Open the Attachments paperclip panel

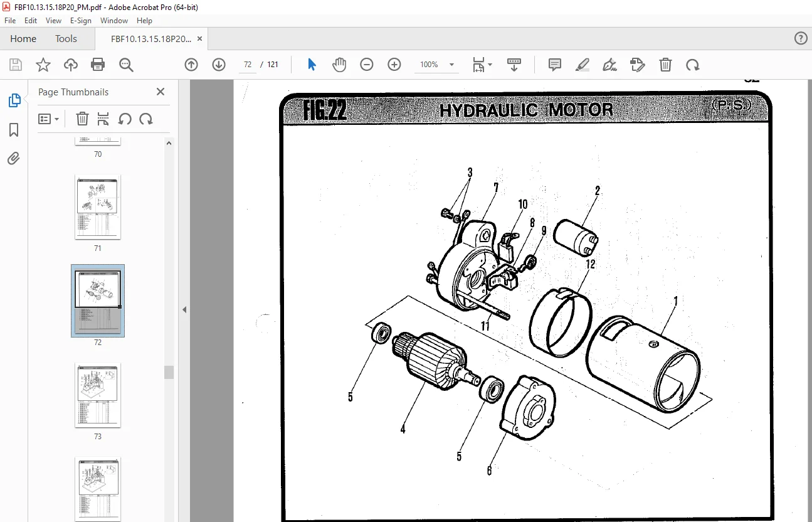(x=14, y=159)
